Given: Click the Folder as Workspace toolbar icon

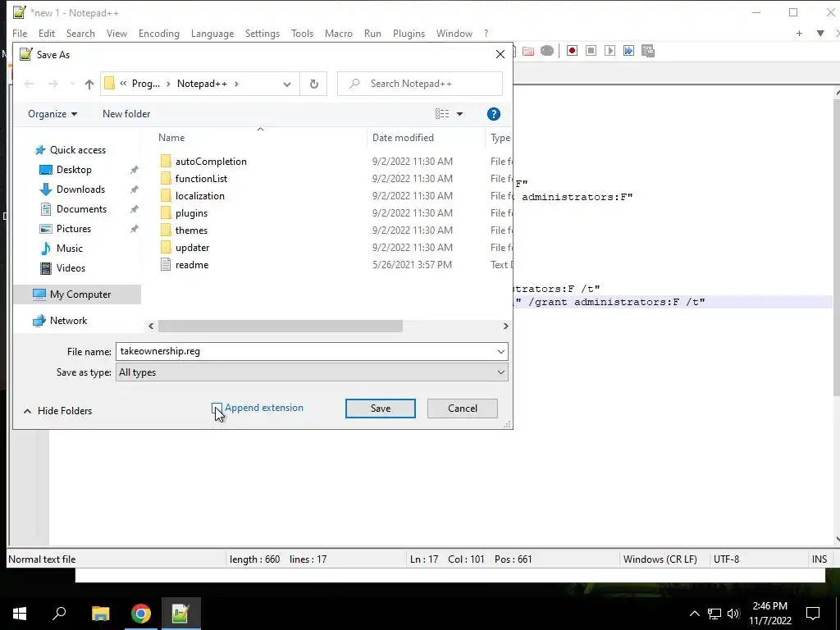Looking at the screenshot, I should click(x=528, y=51).
